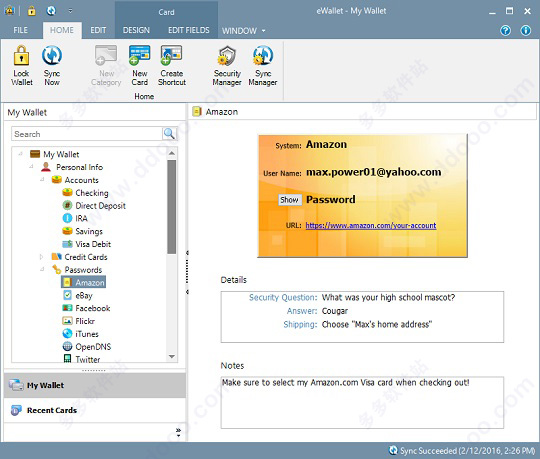Image resolution: width=540 pixels, height=459 pixels.
Task: Show the Amazon password
Action: (290, 200)
